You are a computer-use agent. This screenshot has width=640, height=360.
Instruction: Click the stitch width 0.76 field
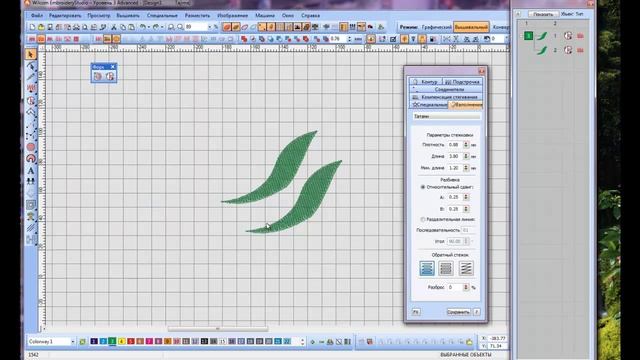coord(338,39)
